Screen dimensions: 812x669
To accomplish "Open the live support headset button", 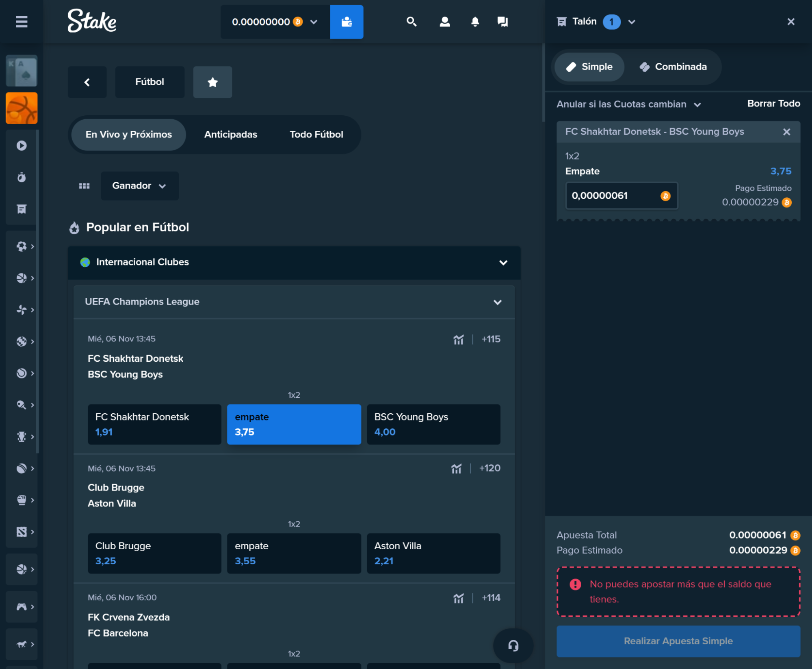I will coord(513,645).
